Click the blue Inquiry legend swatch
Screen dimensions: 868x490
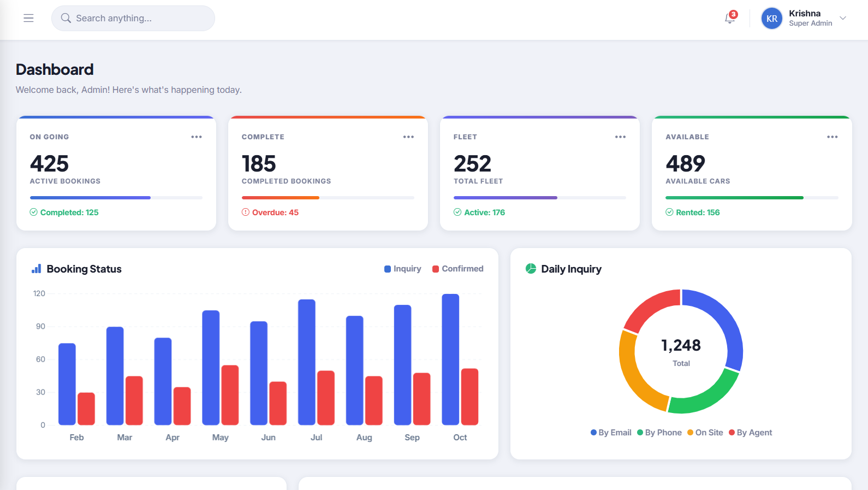[x=388, y=269]
